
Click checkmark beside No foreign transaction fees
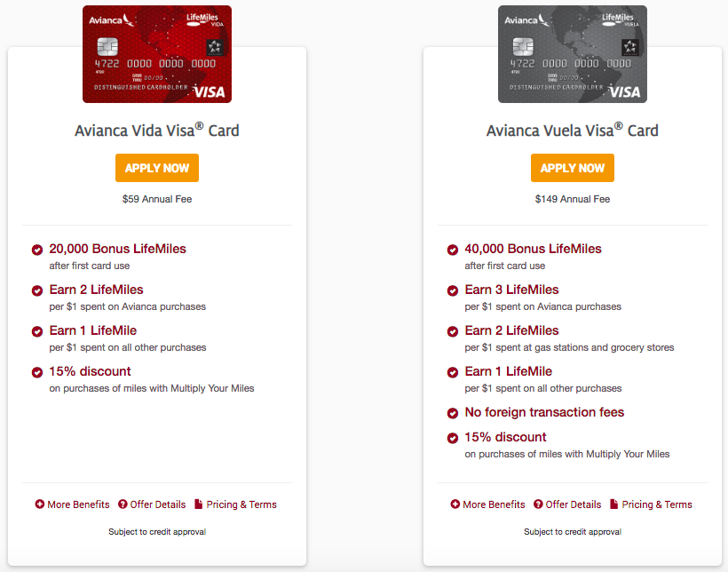coord(453,413)
